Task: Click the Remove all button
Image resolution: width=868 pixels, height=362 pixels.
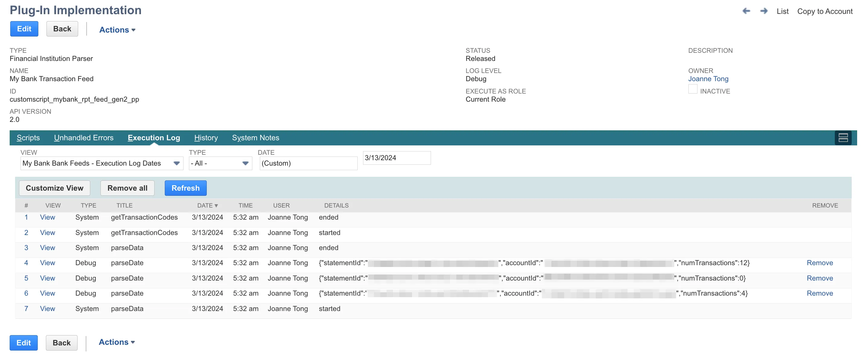Action: click(x=127, y=188)
